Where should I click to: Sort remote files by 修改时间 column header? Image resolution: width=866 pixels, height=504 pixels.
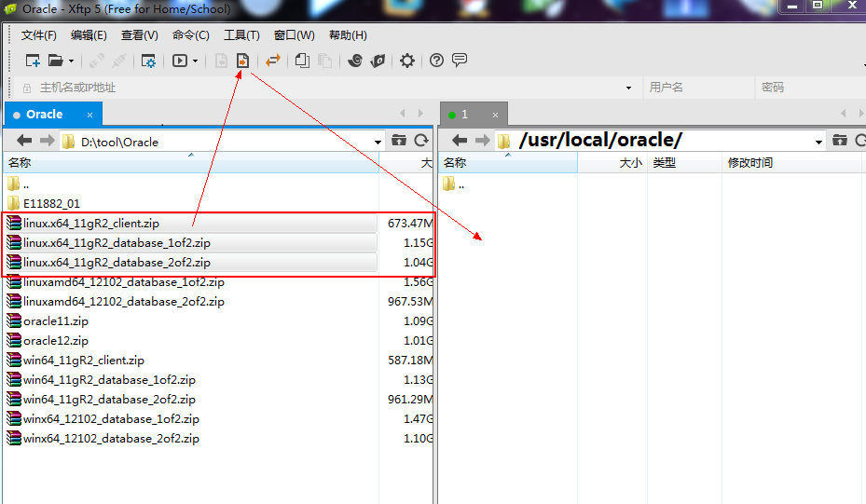790,163
